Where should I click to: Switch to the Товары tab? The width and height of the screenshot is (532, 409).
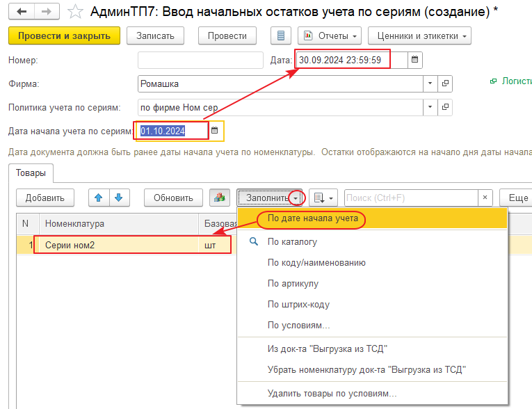point(31,173)
